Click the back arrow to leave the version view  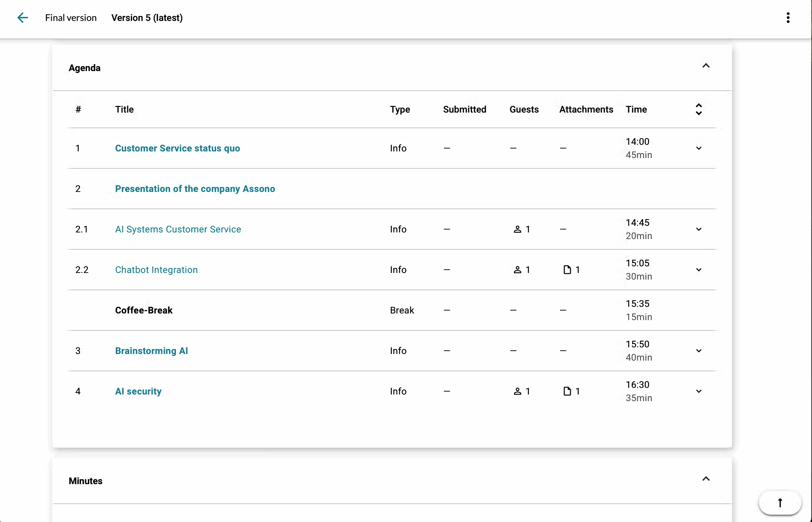click(22, 17)
